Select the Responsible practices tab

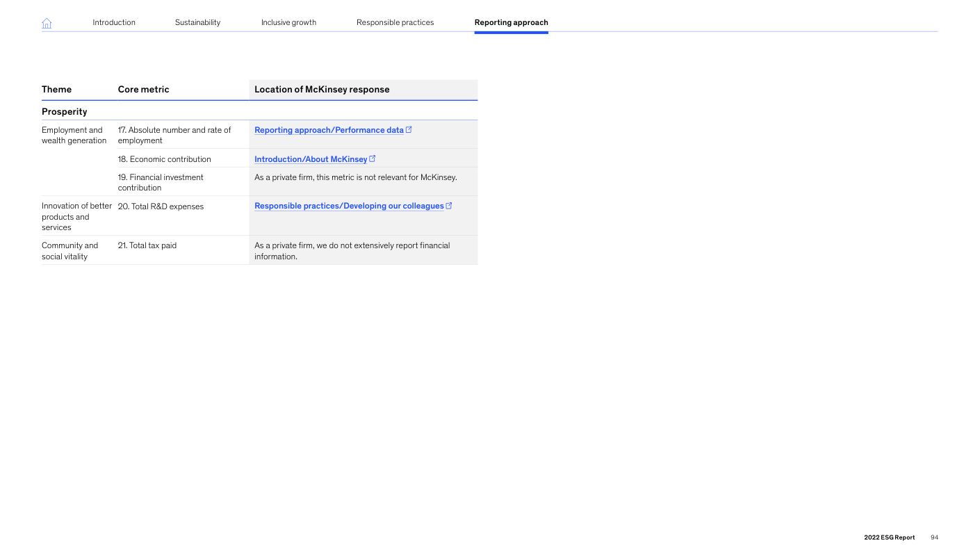395,22
